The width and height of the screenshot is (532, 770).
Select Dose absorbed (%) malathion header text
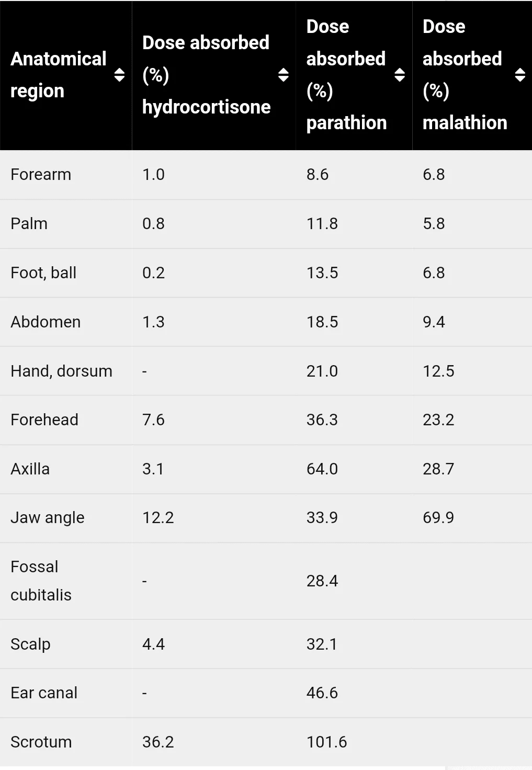465,75
